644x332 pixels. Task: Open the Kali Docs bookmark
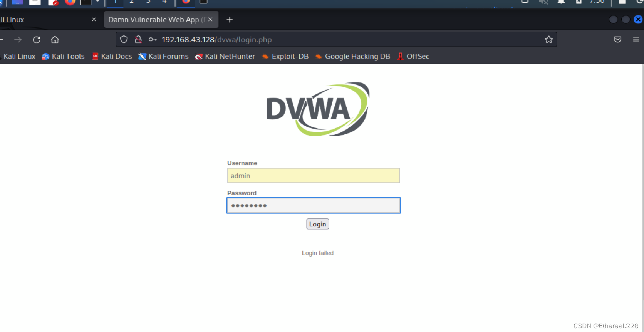pos(112,56)
